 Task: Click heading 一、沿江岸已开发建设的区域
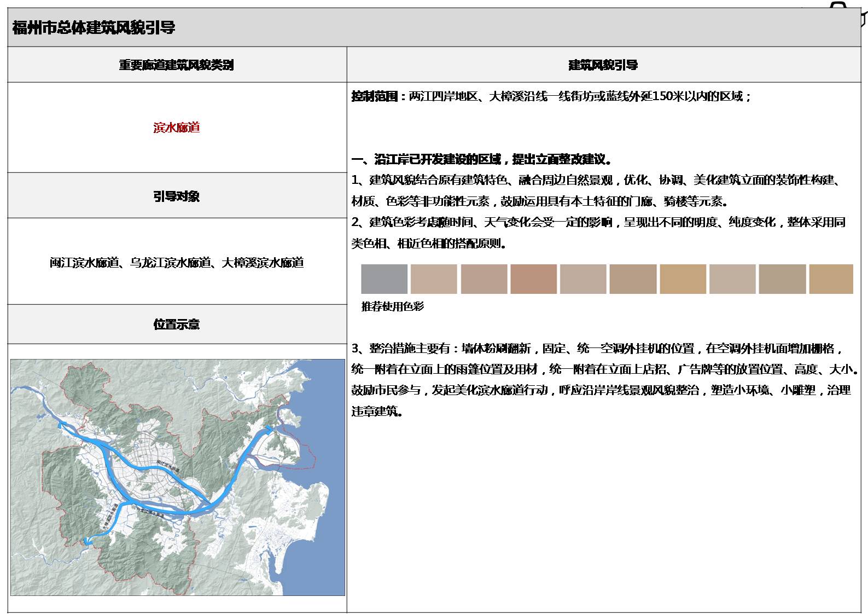[x=481, y=160]
